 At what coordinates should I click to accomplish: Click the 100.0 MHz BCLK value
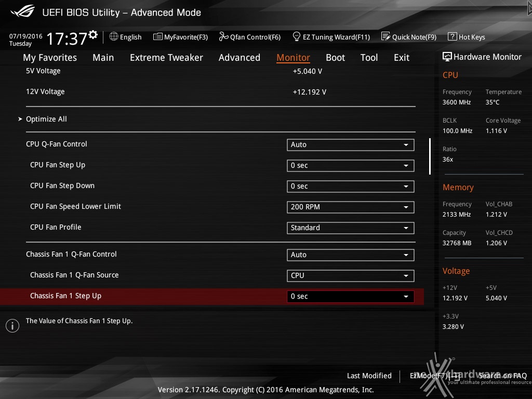(457, 130)
